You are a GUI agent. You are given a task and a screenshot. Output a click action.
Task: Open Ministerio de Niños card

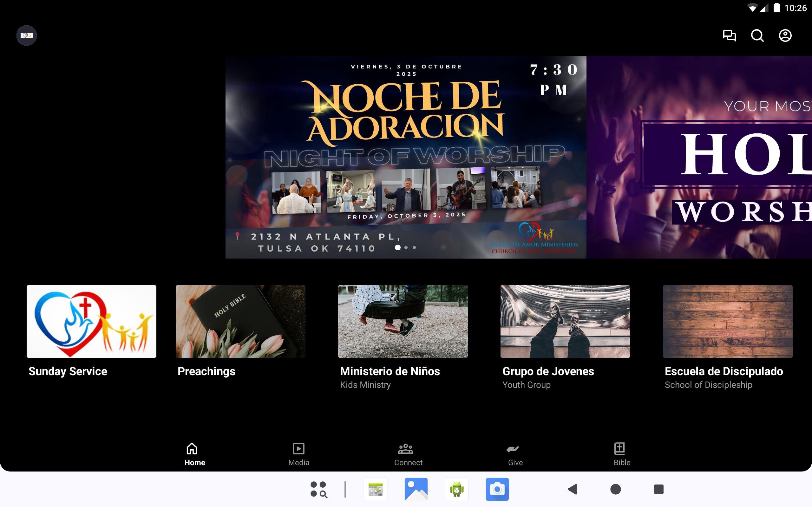point(403,321)
